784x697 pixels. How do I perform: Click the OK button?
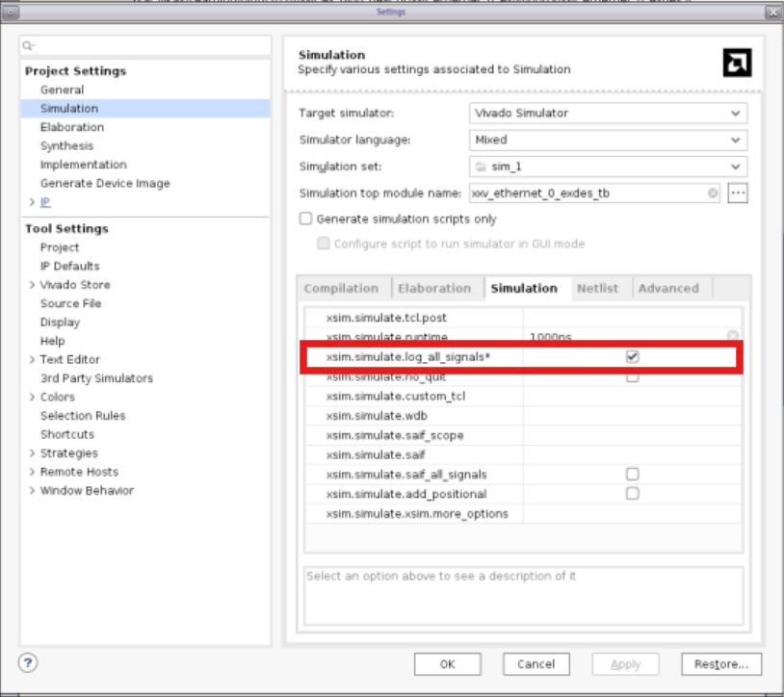pyautogui.click(x=447, y=664)
